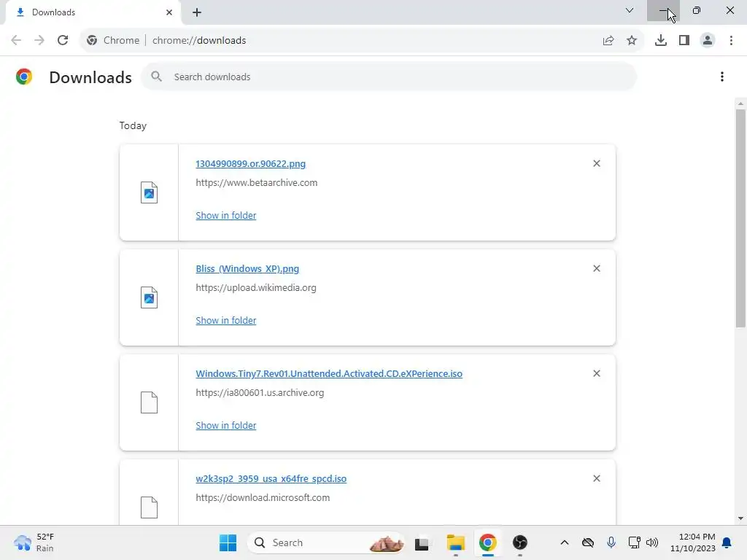Click the page vertical scrollbar thumb
The image size is (747, 560).
click(x=740, y=218)
